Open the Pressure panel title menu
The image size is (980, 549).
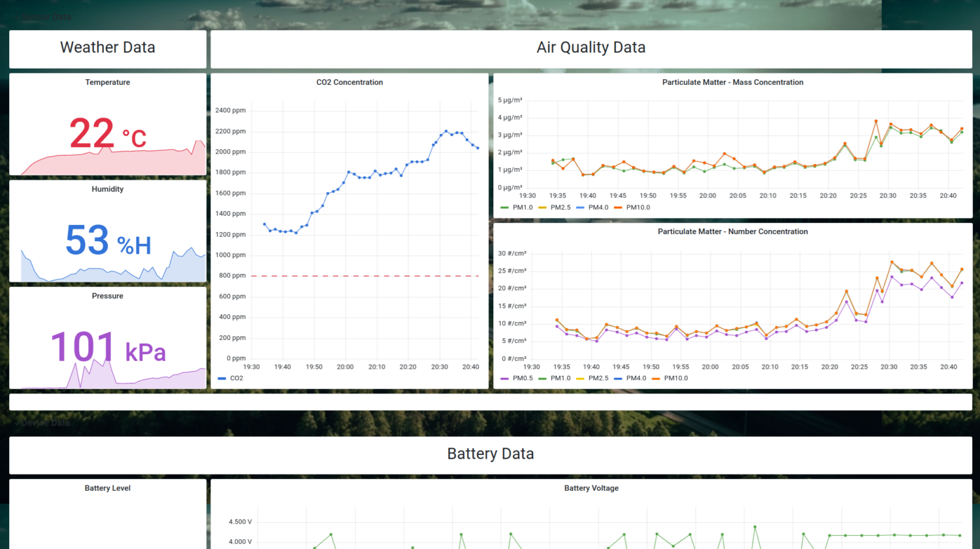(x=107, y=296)
